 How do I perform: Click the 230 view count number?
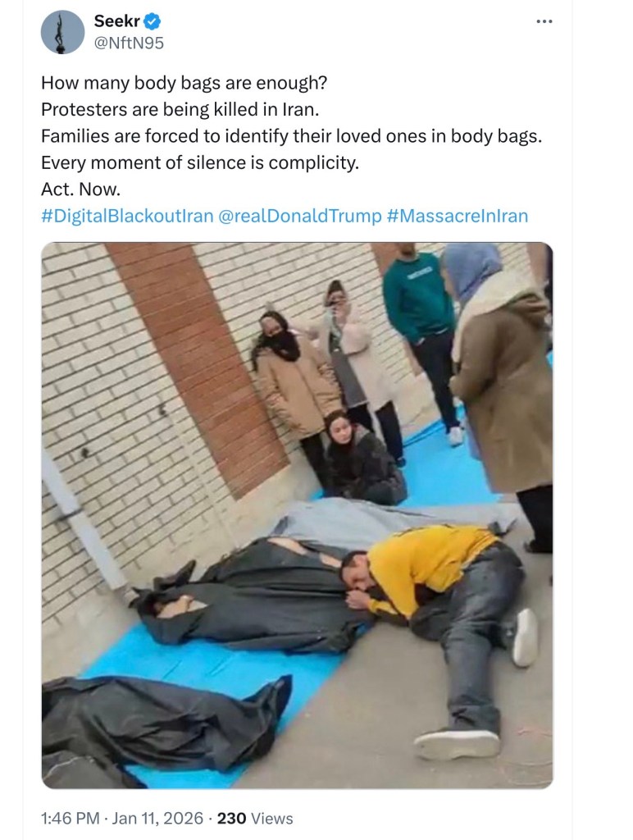(x=231, y=818)
